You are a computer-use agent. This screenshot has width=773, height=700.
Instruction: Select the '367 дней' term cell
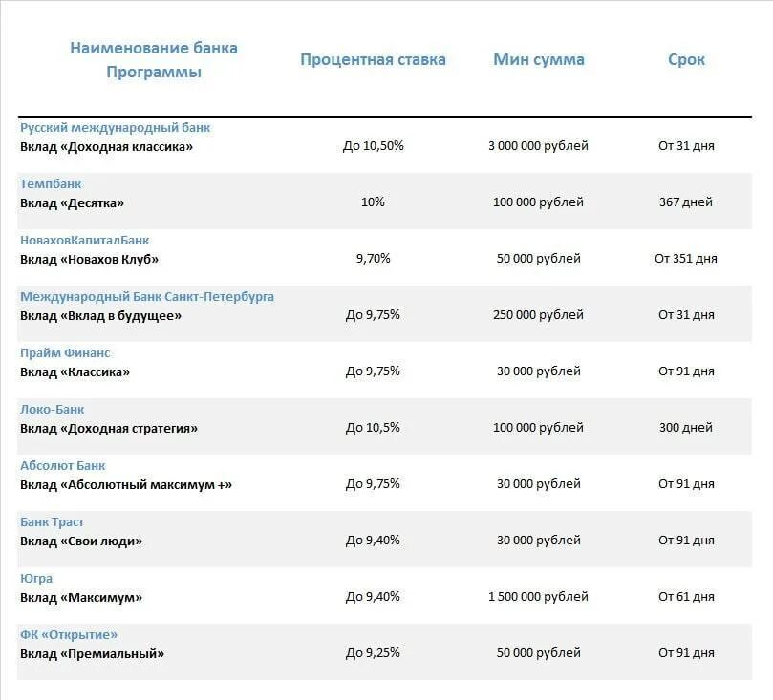(x=685, y=202)
